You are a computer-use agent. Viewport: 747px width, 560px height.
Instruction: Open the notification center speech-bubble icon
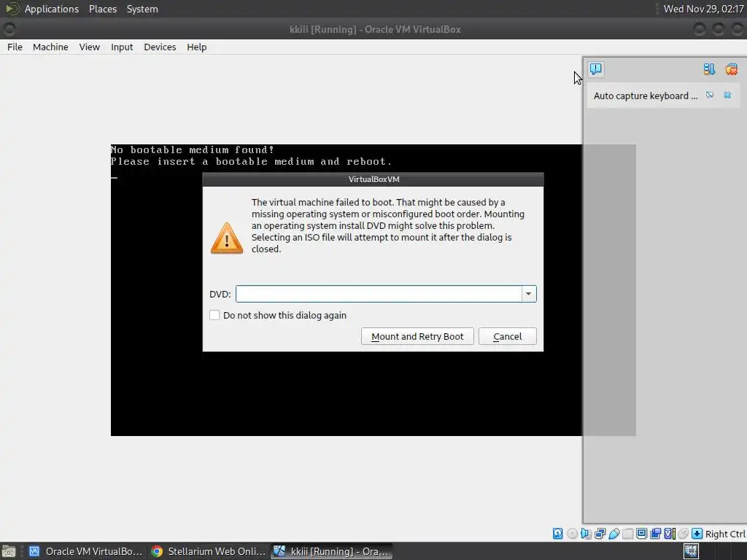[x=595, y=69]
